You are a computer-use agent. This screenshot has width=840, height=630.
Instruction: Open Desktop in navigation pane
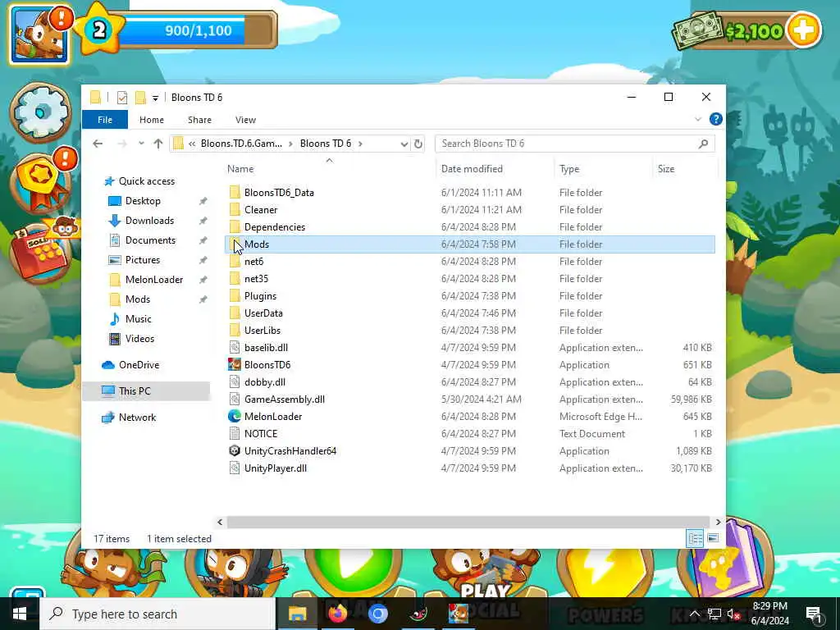point(143,201)
